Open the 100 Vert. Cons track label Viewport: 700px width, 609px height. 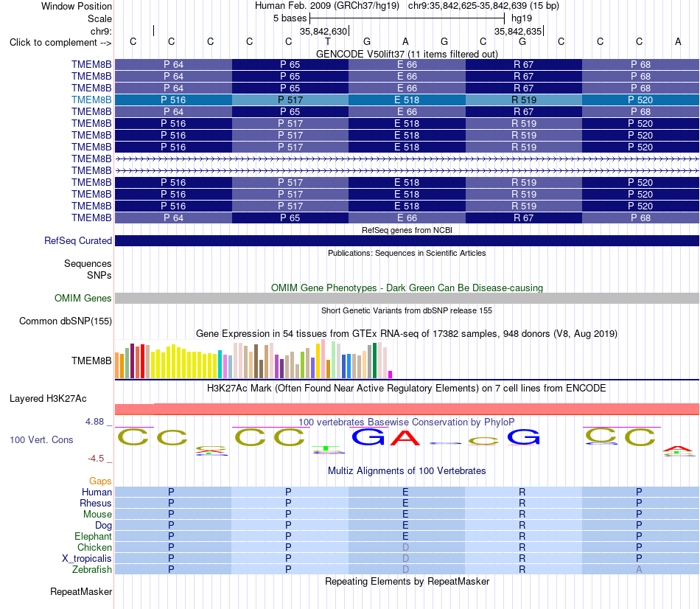41,439
